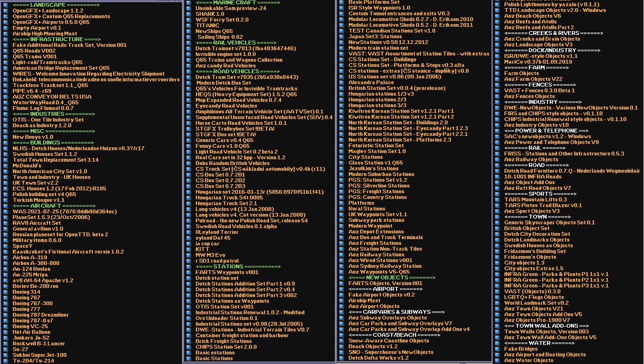The image size is (644, 364).
Task: Select Generic Skyscraper Objects Set 0.1
Action: coord(549,222)
